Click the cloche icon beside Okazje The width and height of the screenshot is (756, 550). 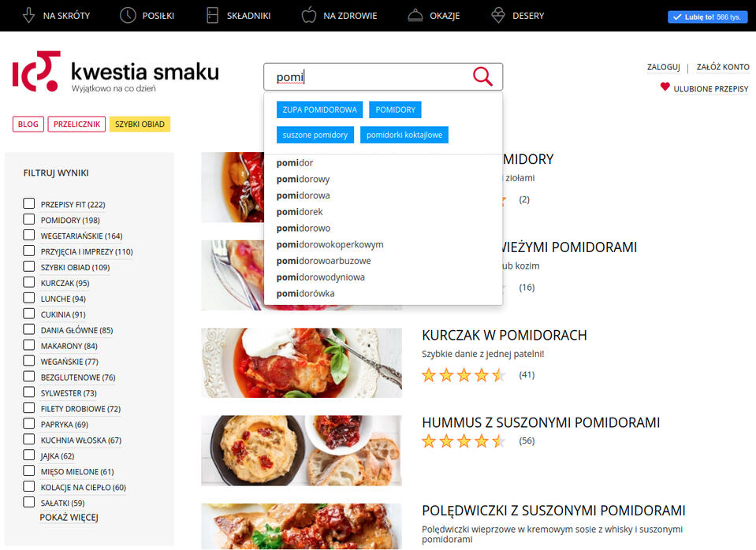(415, 16)
